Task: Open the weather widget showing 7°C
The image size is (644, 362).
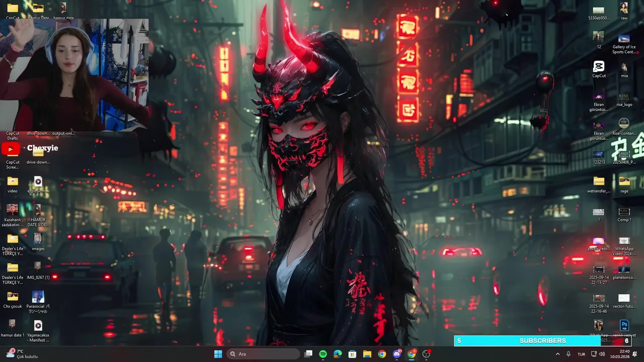Action: point(21,354)
